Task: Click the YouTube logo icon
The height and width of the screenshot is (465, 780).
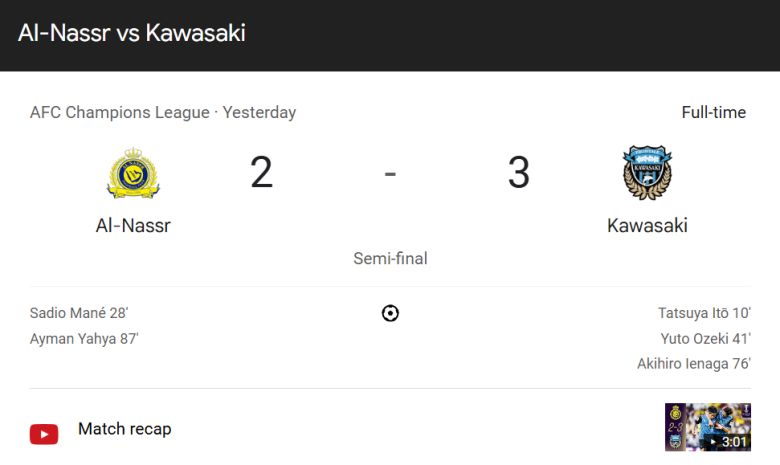Action: (44, 434)
